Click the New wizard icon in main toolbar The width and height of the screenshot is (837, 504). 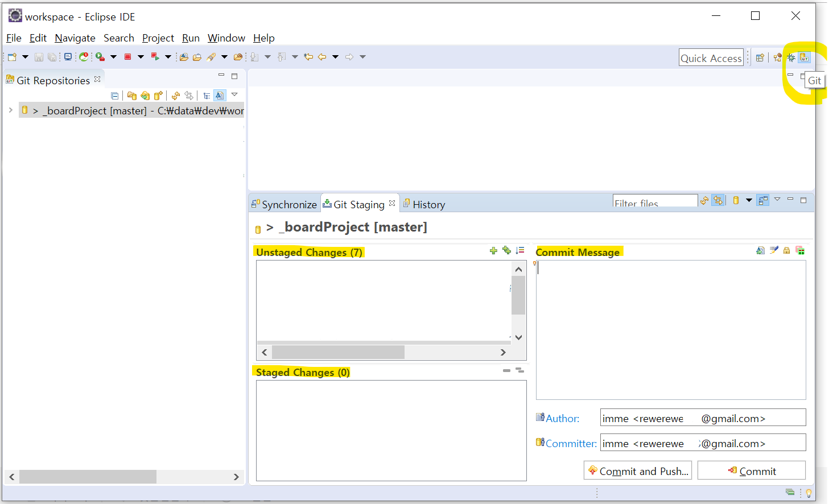(12, 57)
